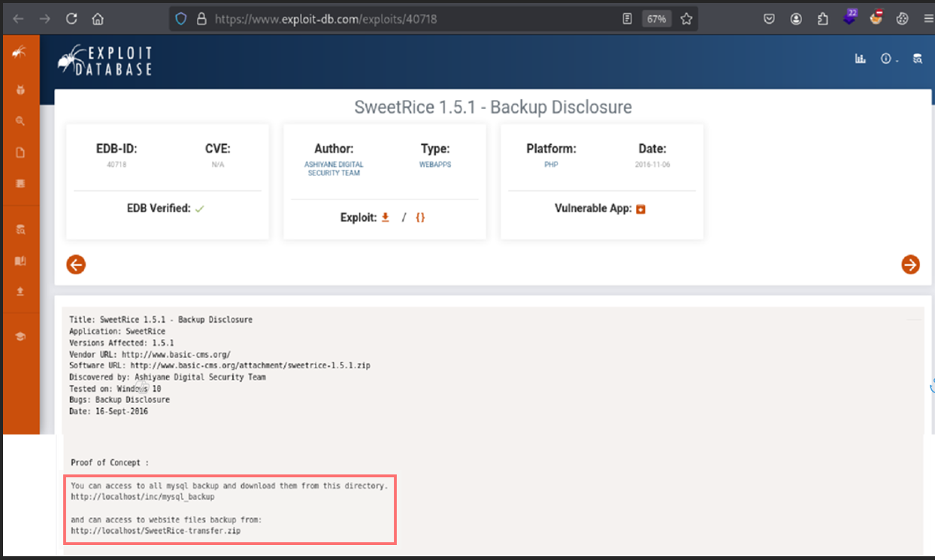Select the Exploit Database spider logo icon

pos(20,53)
